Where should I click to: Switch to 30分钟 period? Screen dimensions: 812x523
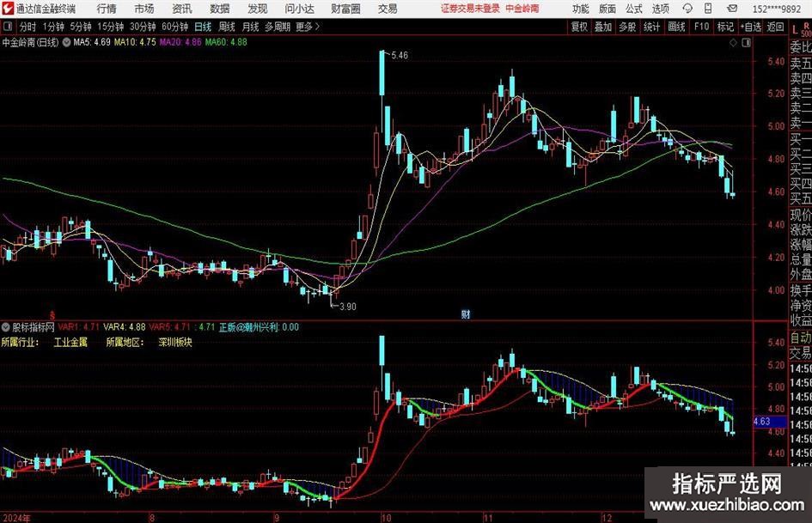coord(143,27)
